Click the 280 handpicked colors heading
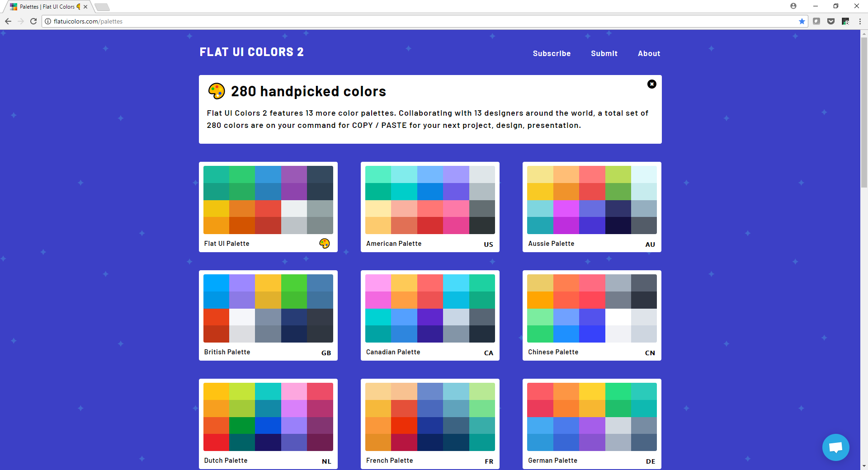The height and width of the screenshot is (470, 868). (308, 91)
